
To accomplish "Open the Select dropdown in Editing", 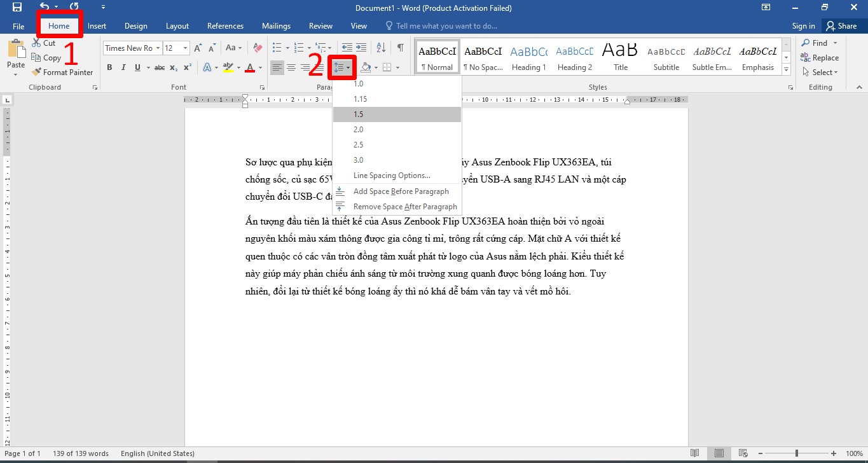I will point(820,73).
